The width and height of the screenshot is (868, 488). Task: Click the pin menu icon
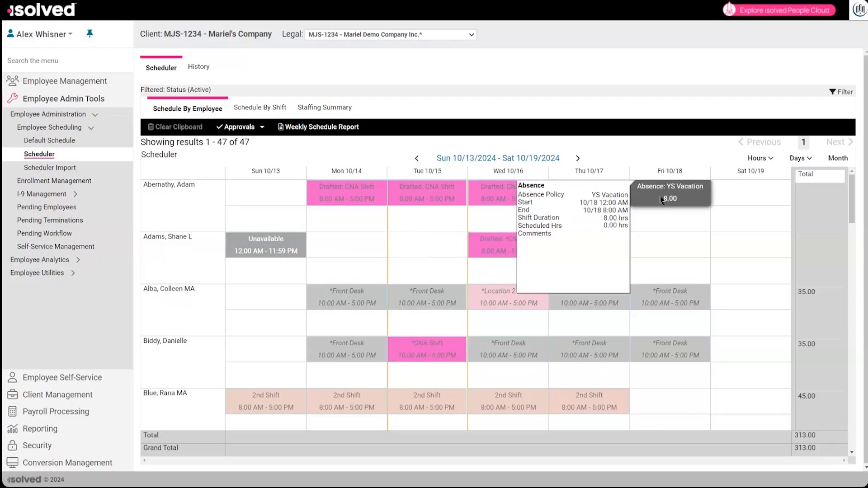click(x=90, y=33)
